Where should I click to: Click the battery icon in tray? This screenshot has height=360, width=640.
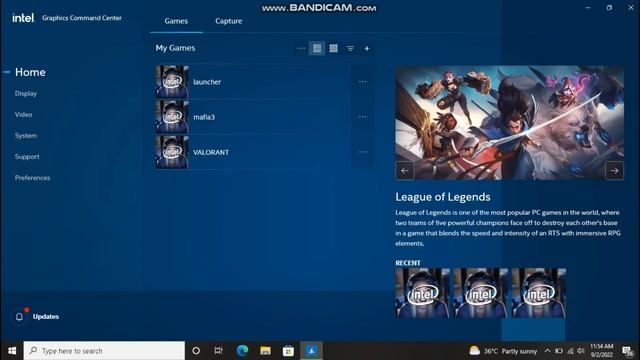pos(559,351)
